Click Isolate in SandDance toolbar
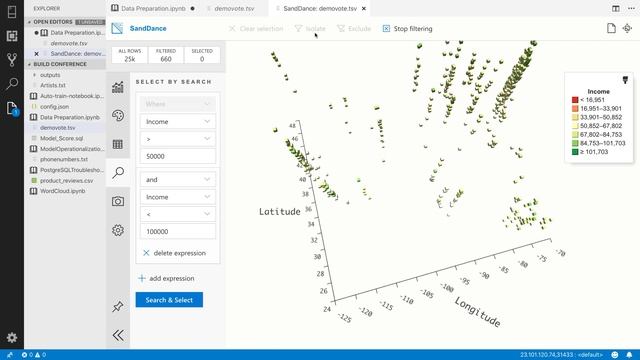Screen dimensions: 640x360 tap(310, 29)
